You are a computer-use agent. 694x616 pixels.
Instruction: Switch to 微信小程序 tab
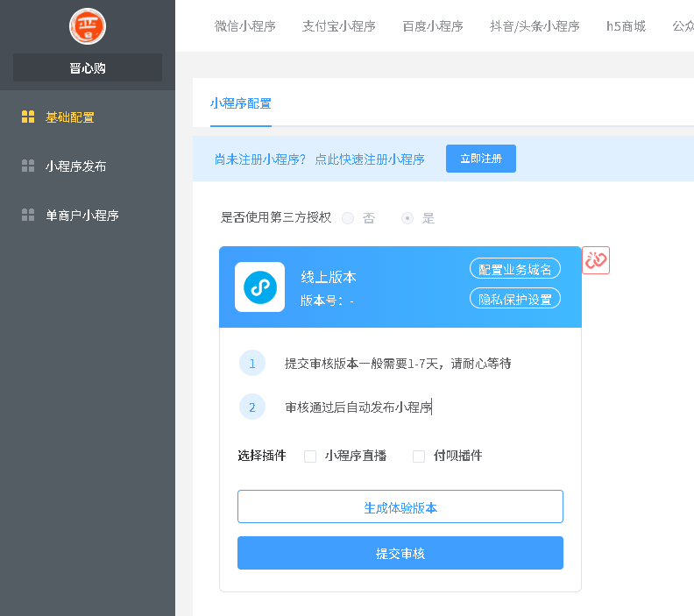[x=244, y=26]
